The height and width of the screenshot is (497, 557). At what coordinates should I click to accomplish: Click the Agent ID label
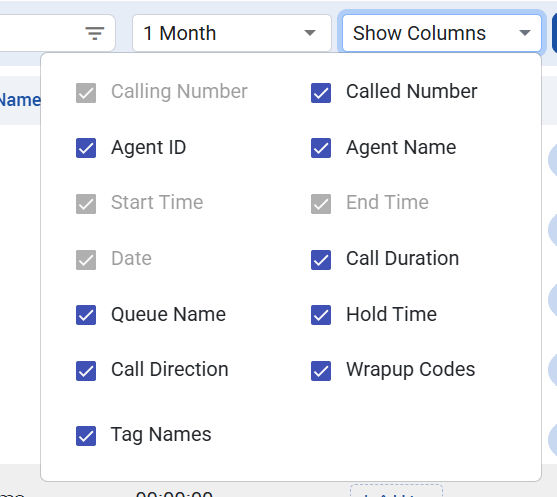click(x=148, y=147)
